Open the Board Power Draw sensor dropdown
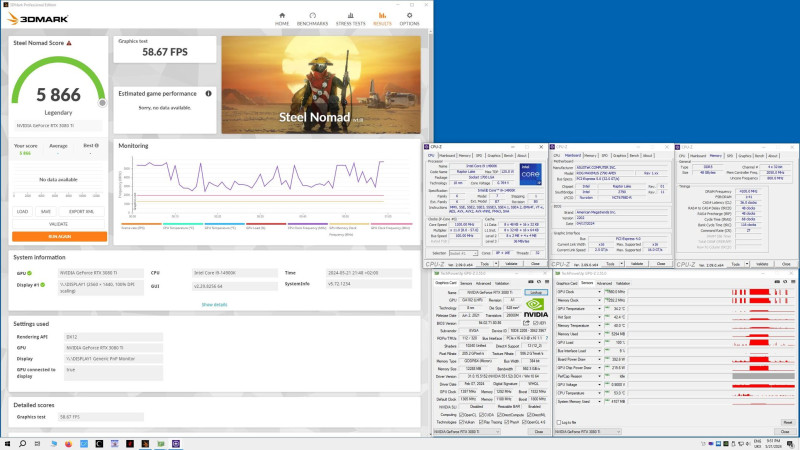Image resolution: width=800 pixels, height=450 pixels. [599, 359]
